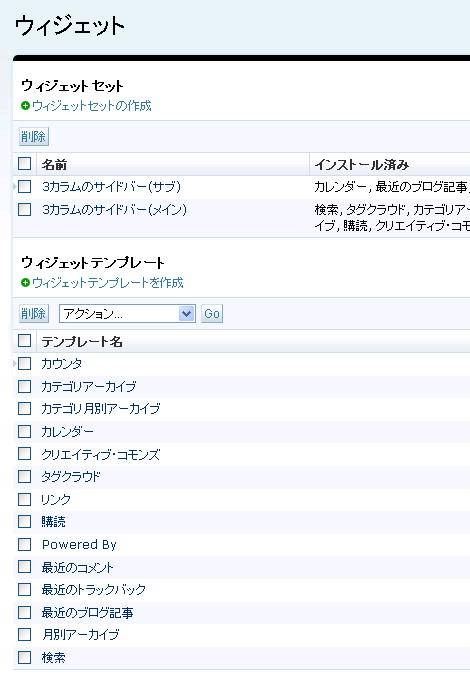Open the クリエイティブ・コモンズ template

(100, 454)
